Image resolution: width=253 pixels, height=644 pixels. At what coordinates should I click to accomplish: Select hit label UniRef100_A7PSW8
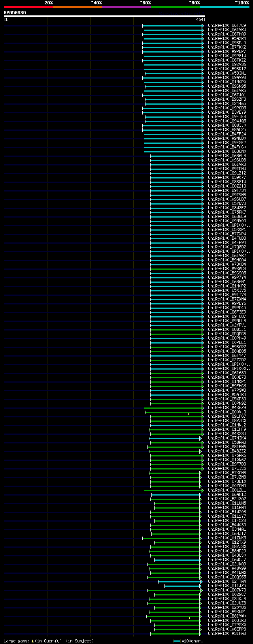227,390
